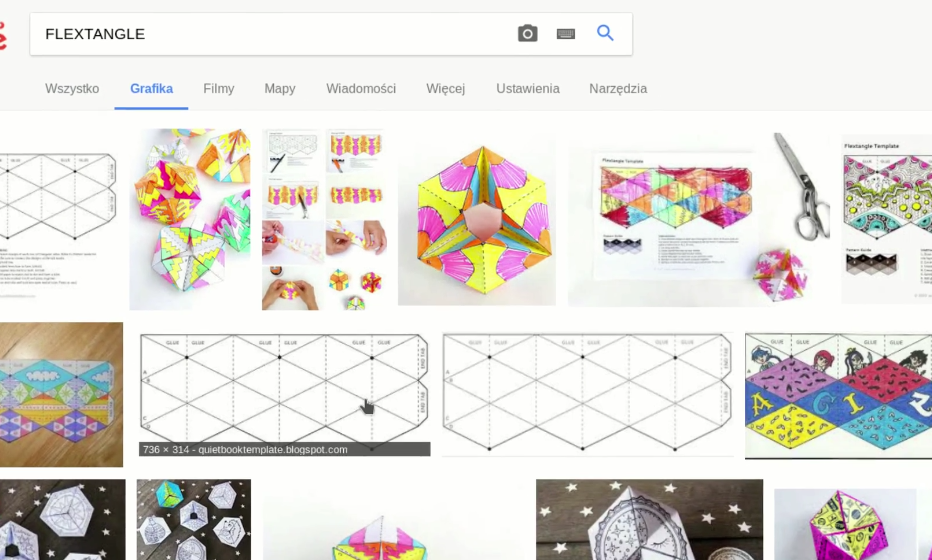Screen dimensions: 932x560
Task: Open the step-by-step folding collage thumbnail
Action: 323,219
